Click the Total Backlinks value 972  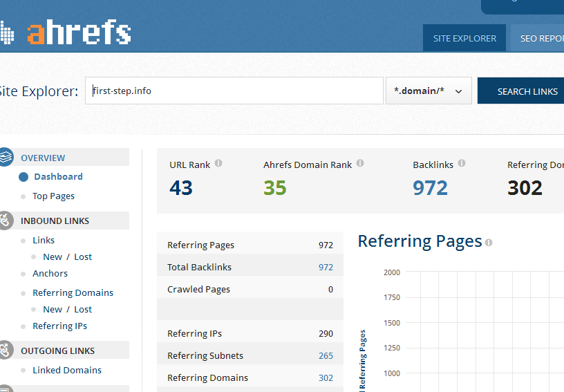(x=326, y=267)
